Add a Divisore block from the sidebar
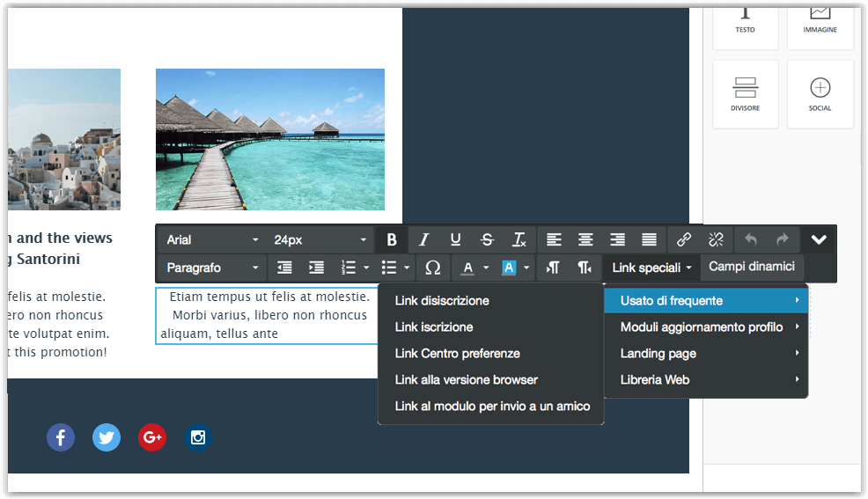 pos(746,94)
